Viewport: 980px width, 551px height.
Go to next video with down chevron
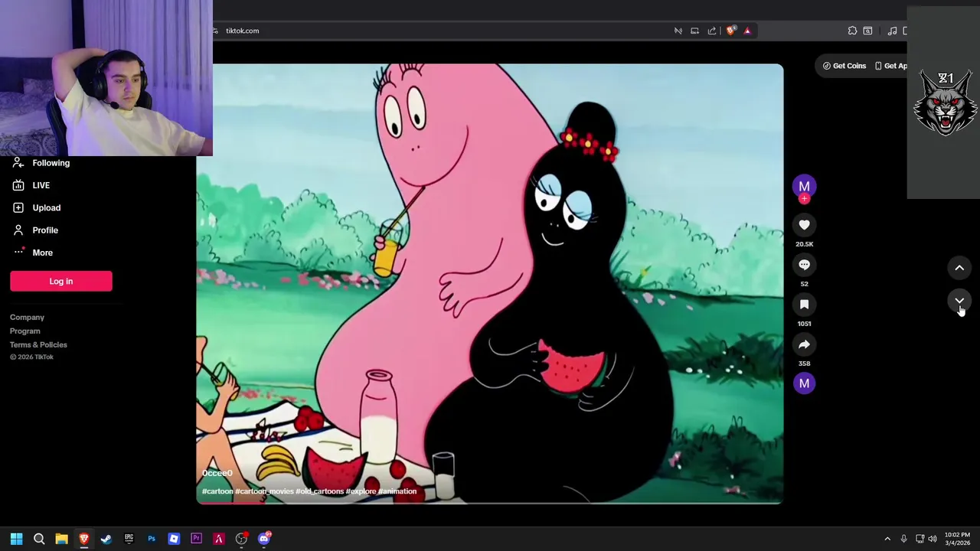point(959,302)
